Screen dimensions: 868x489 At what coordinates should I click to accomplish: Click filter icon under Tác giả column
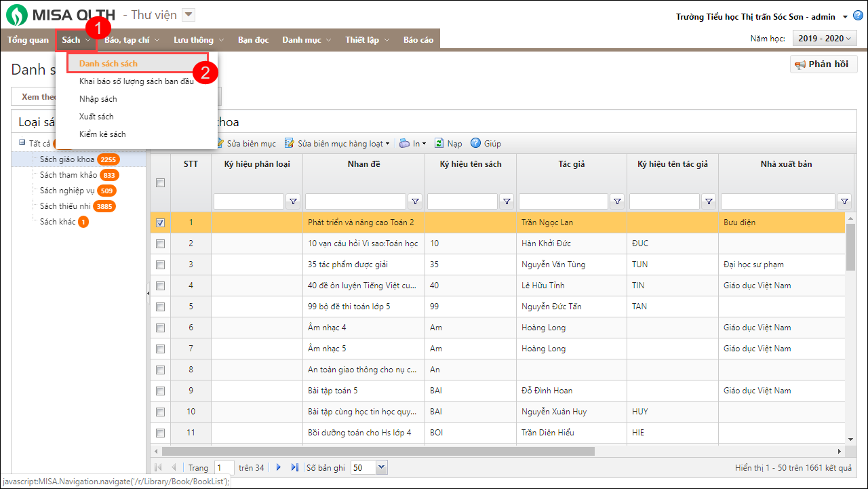point(617,201)
